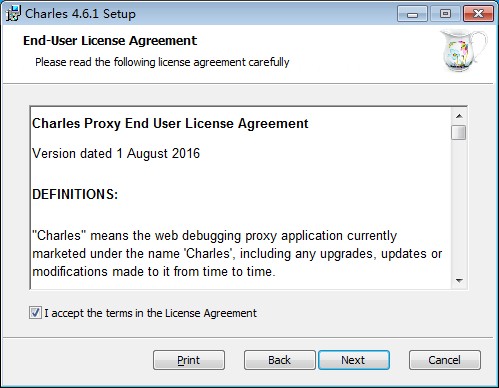Go Back to the previous setup step
This screenshot has height=388, width=499.
point(279,360)
